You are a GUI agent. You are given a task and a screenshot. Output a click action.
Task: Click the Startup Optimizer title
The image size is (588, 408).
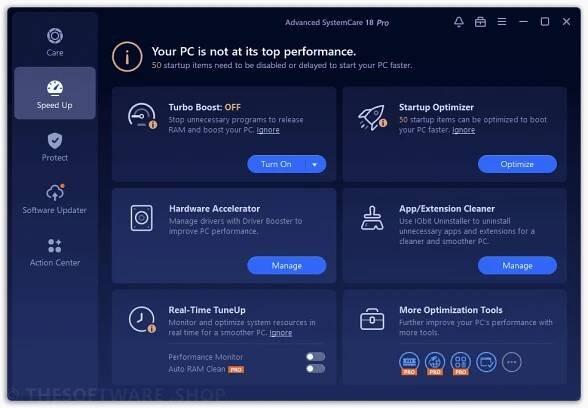point(436,107)
